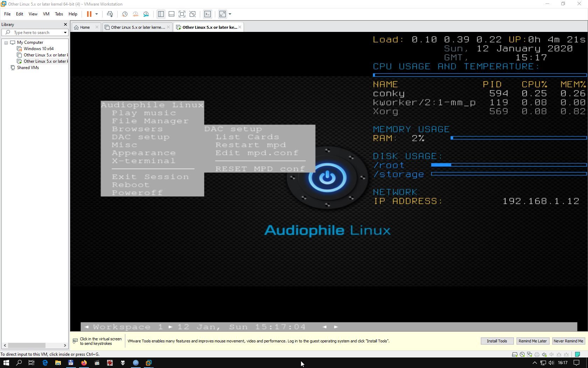The width and height of the screenshot is (588, 368).
Task: Open Firefox from the taskbar
Action: point(84,363)
